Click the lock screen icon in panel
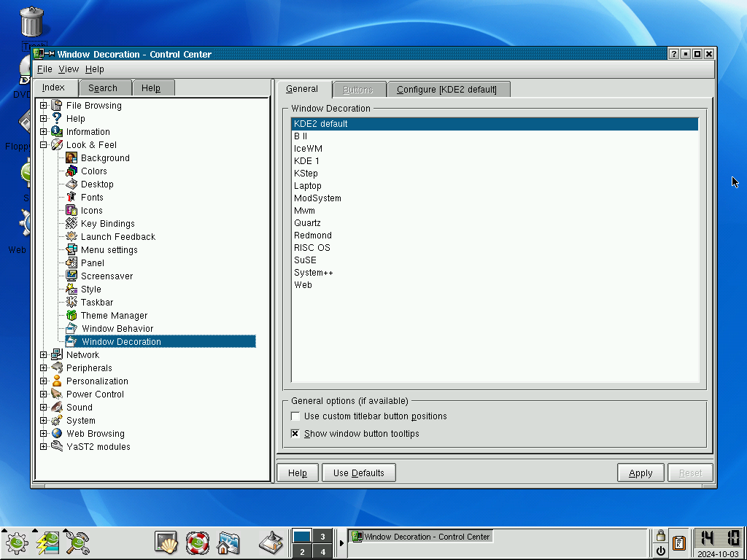 click(661, 536)
